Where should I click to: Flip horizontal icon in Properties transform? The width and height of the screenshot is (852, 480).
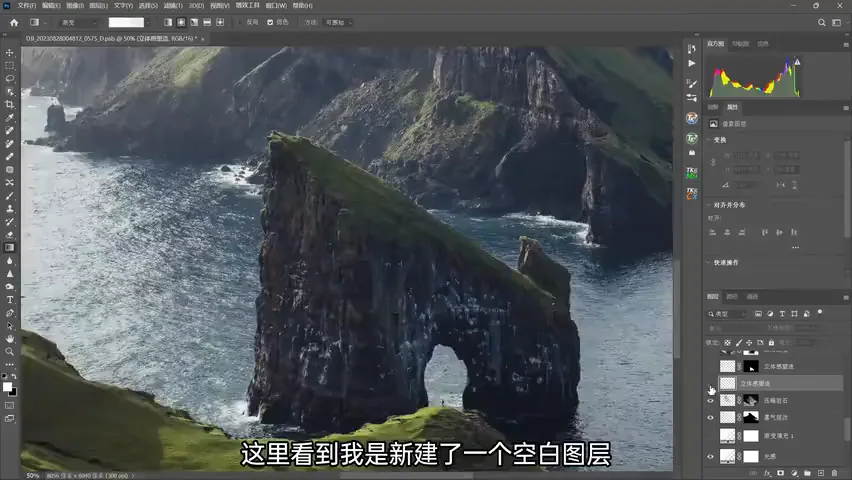coord(781,185)
